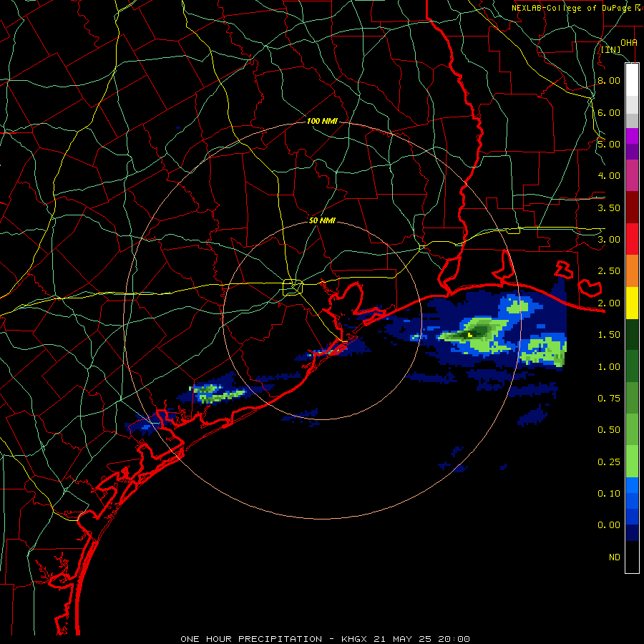
Task: Click the 0.00 legend value
Action: (609, 525)
